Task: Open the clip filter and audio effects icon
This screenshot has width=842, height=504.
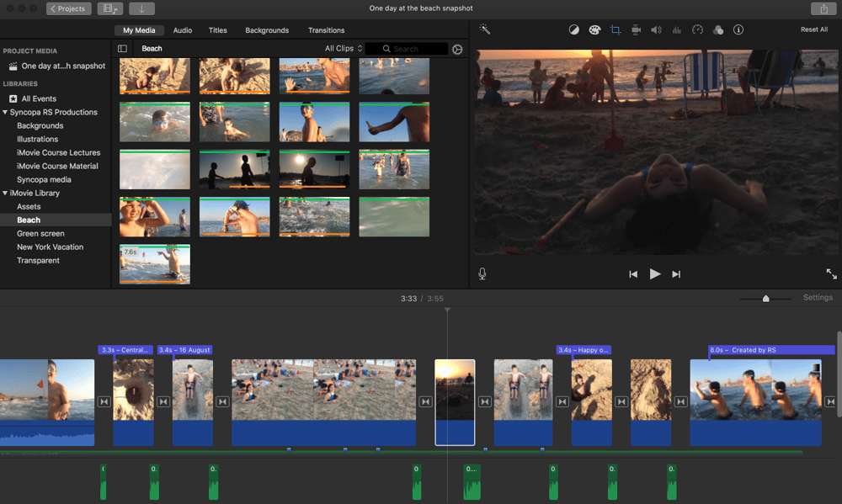Action: coord(718,30)
